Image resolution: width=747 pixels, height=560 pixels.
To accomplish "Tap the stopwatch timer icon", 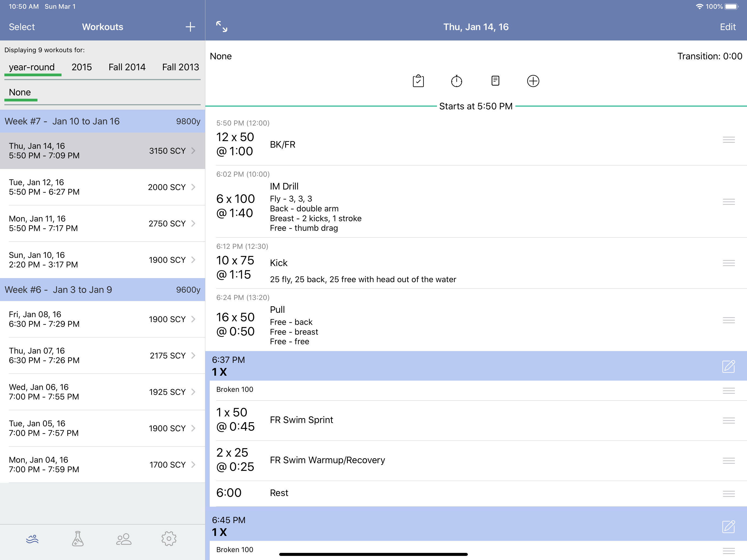I will coord(456,81).
